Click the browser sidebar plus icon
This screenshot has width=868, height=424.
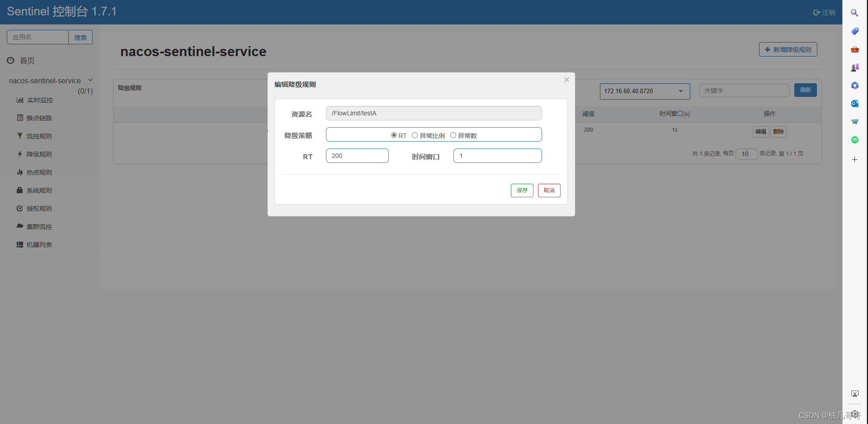854,159
